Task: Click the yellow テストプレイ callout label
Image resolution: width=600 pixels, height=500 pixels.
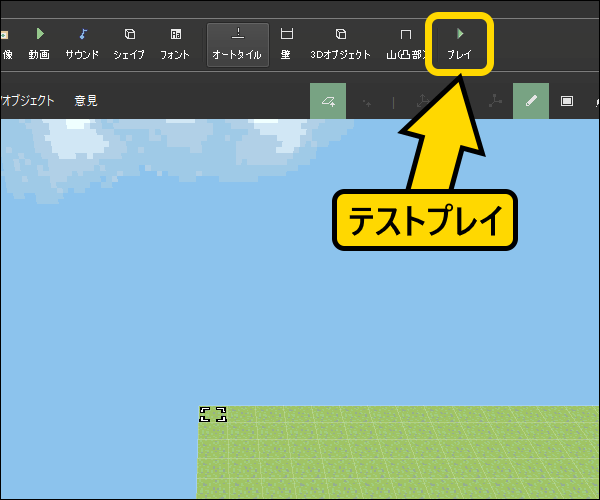Action: click(424, 220)
